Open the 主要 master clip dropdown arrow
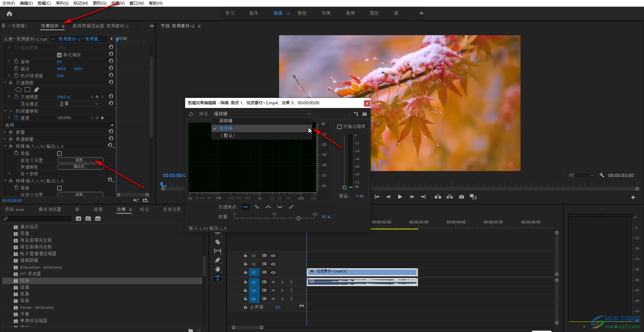The width and height of the screenshot is (644, 332). point(53,39)
